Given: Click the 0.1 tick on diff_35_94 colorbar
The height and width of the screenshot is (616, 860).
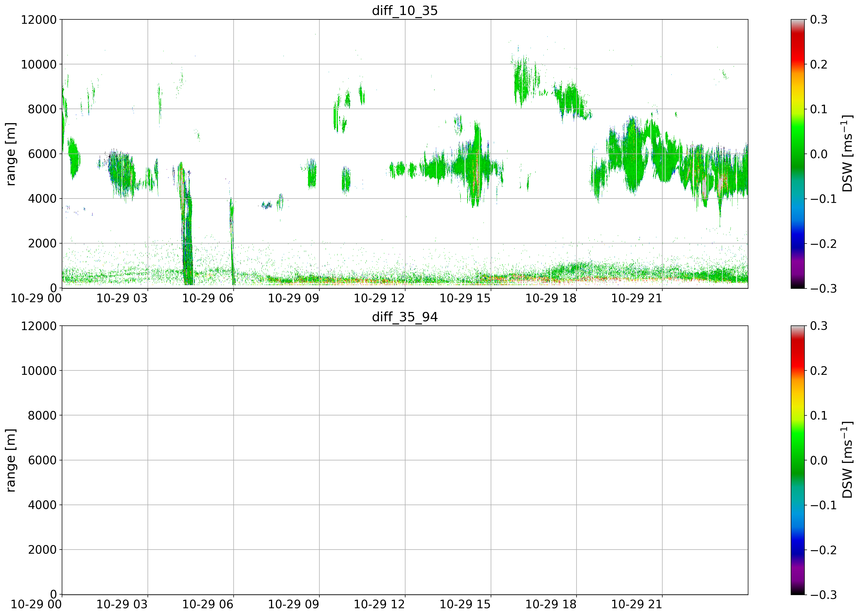Looking at the screenshot, I should coord(819,415).
